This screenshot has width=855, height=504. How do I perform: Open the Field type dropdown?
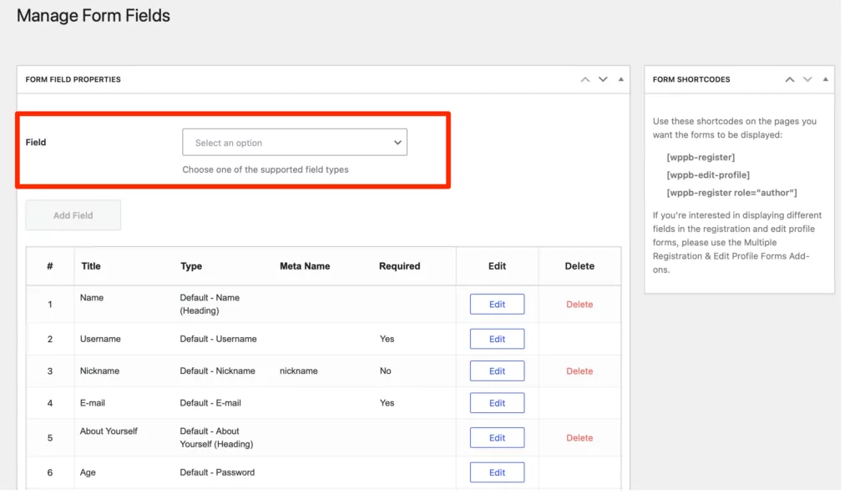point(295,142)
